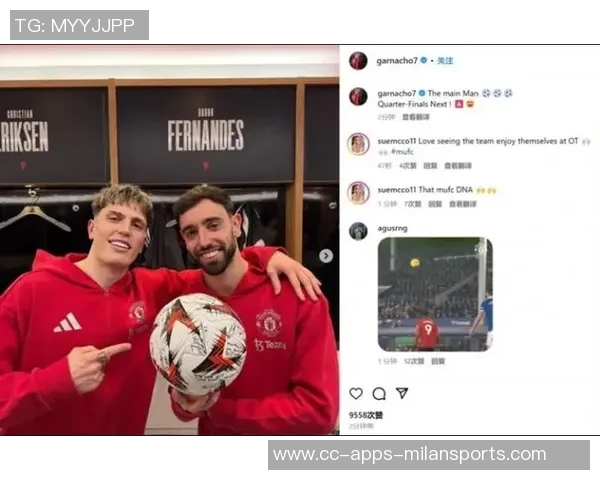Advance to next photo with carousel arrow
Image resolution: width=600 pixels, height=480 pixels.
click(326, 256)
